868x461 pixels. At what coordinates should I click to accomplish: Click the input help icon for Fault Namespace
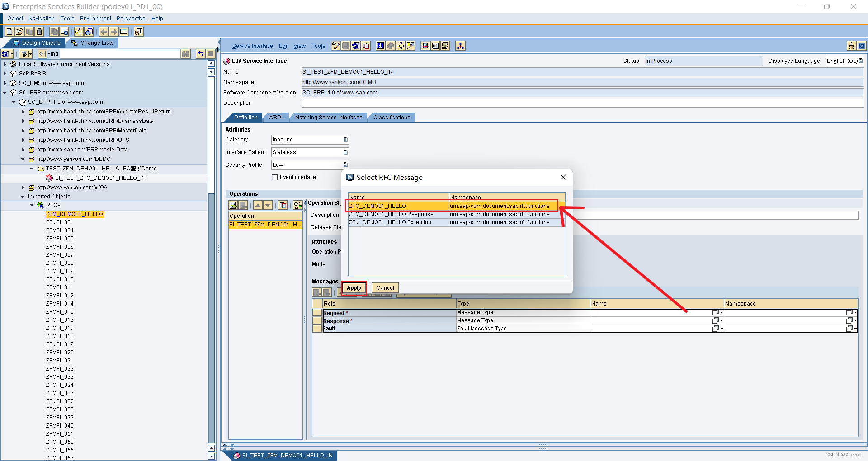(x=851, y=329)
